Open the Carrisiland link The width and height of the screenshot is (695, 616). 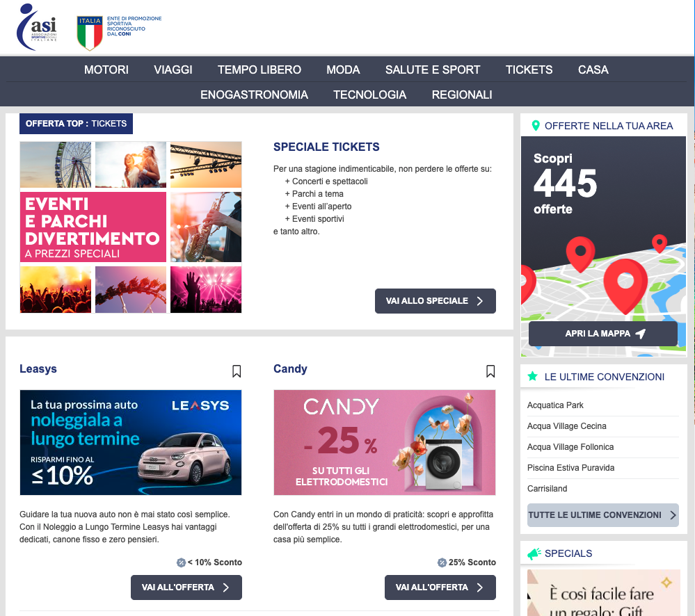pos(547,489)
